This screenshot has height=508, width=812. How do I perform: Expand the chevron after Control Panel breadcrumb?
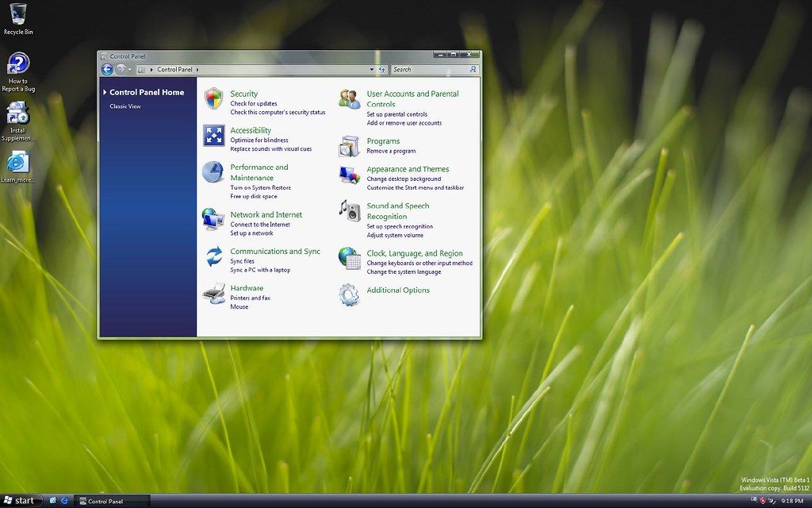(197, 70)
